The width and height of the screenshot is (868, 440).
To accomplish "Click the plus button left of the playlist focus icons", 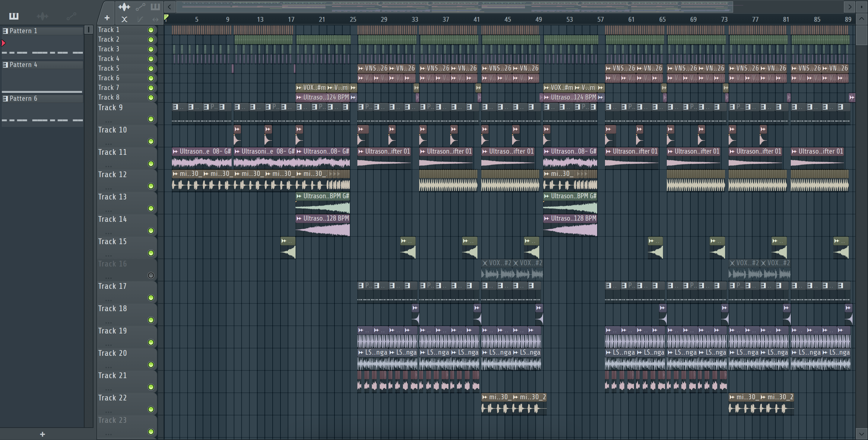I will 107,18.
